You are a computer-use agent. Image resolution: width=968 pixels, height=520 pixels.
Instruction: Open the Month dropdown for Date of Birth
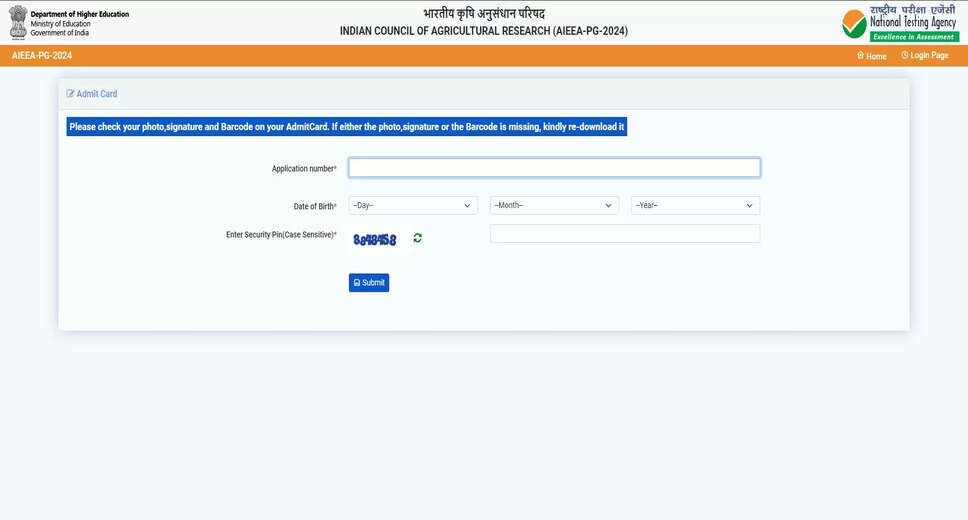click(554, 205)
